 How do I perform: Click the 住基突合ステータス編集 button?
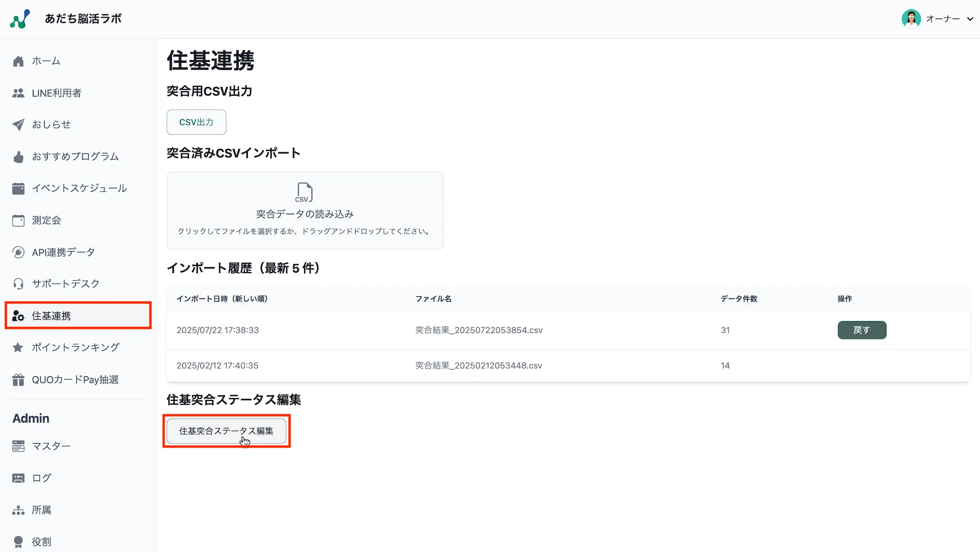226,431
